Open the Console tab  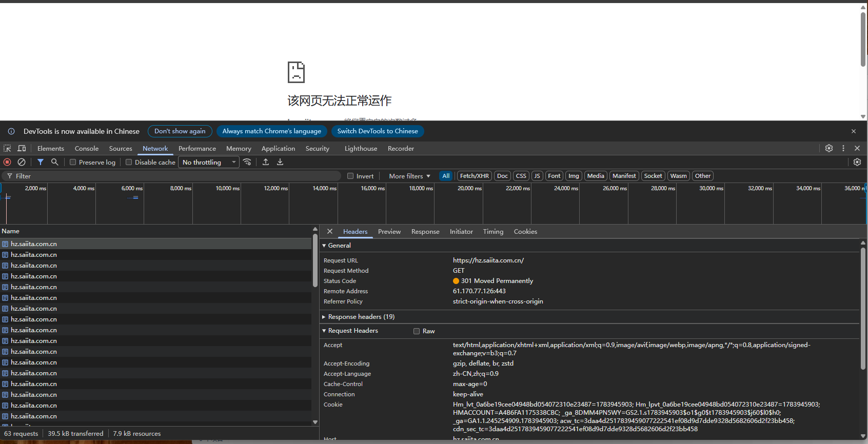[87, 148]
